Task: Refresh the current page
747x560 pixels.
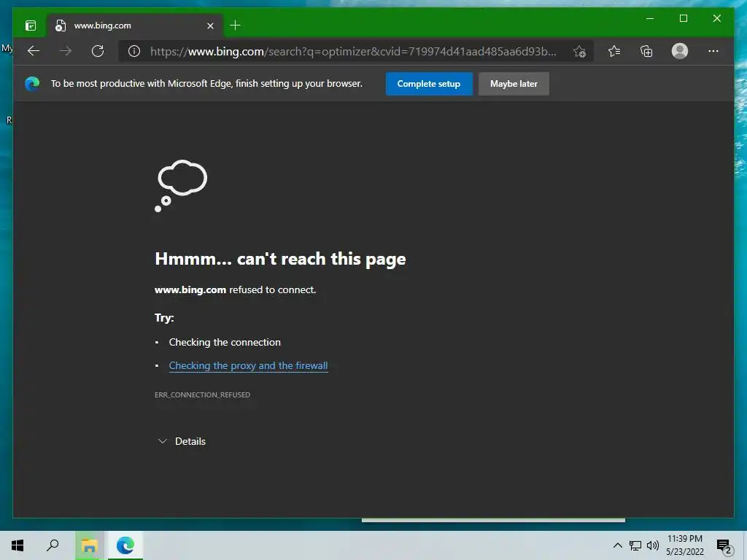Action: pyautogui.click(x=98, y=51)
